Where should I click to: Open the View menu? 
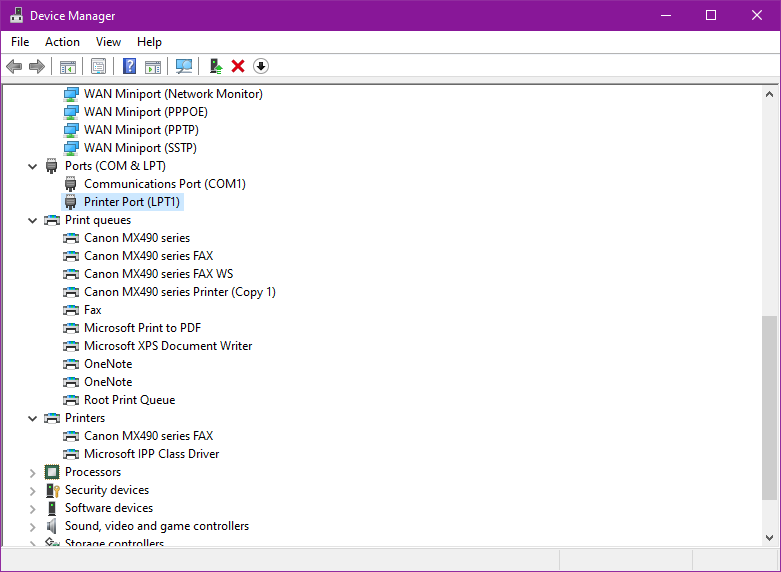tap(108, 42)
